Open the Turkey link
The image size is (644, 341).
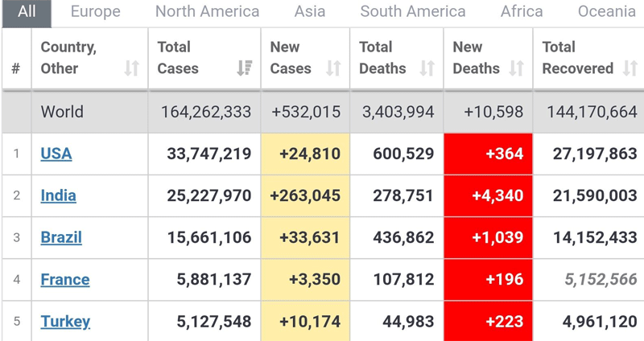coord(65,322)
